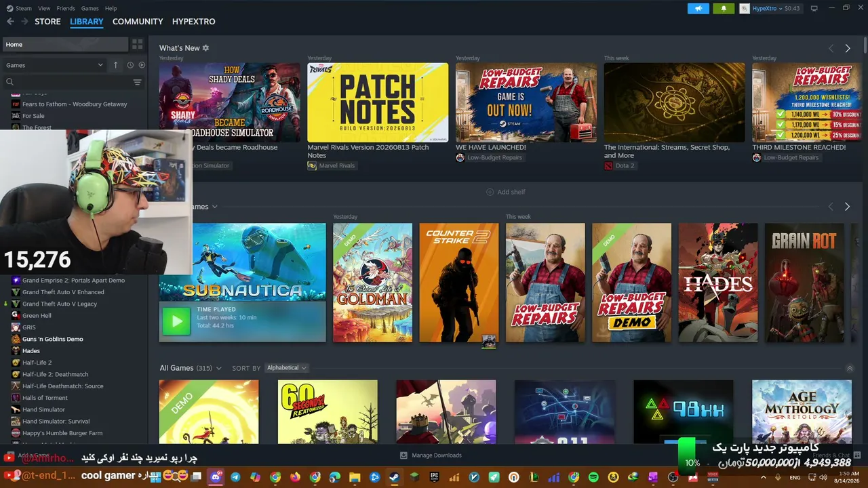The image size is (868, 488).
Task: Open the View menu
Action: tap(44, 8)
